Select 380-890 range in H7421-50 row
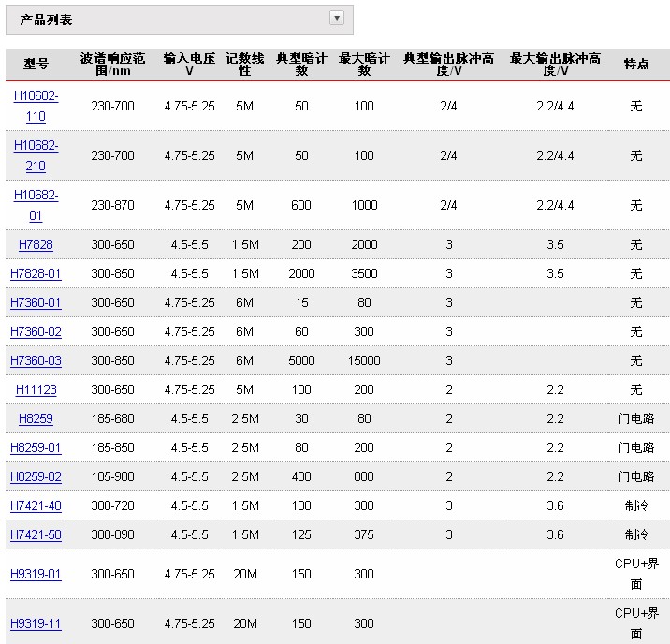Image resolution: width=670 pixels, height=644 pixels. pos(113,535)
